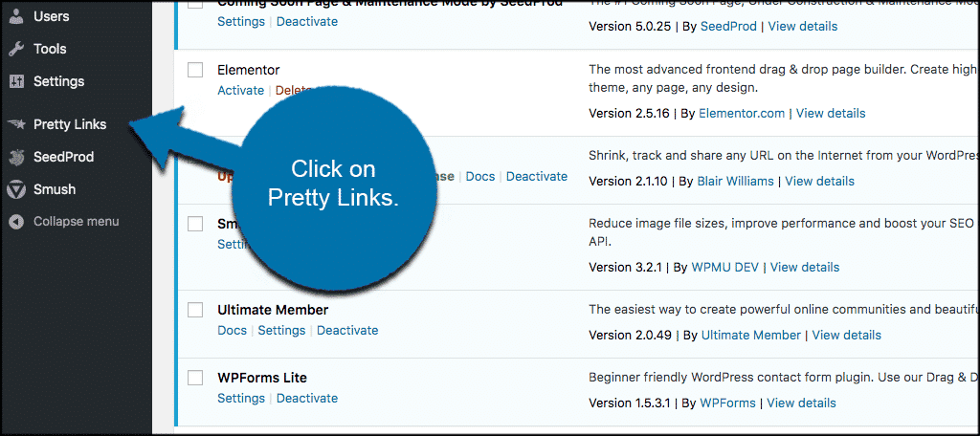
Task: Click the Settings sliders icon
Action: click(x=17, y=81)
